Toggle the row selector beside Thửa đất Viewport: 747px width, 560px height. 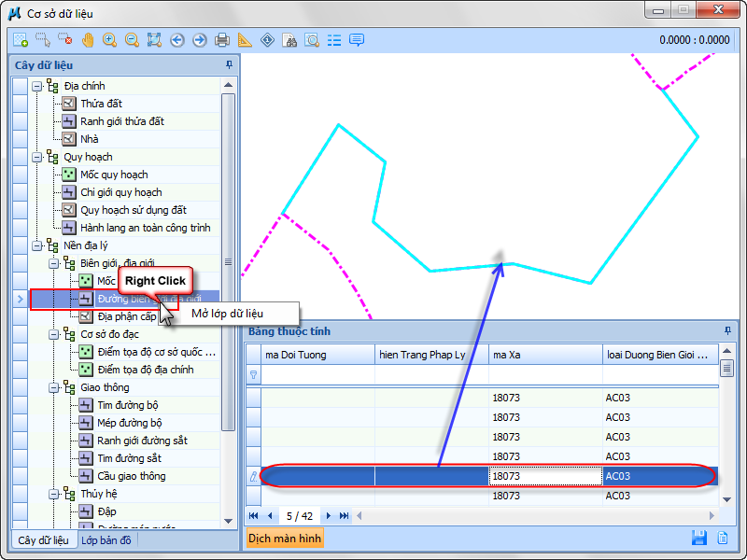pyautogui.click(x=20, y=104)
